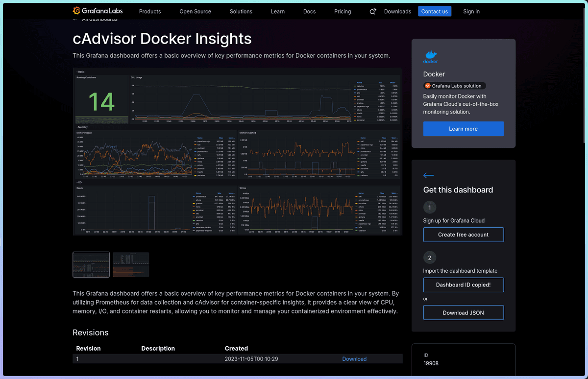The image size is (588, 379).
Task: Click Create free account
Action: pos(463,235)
